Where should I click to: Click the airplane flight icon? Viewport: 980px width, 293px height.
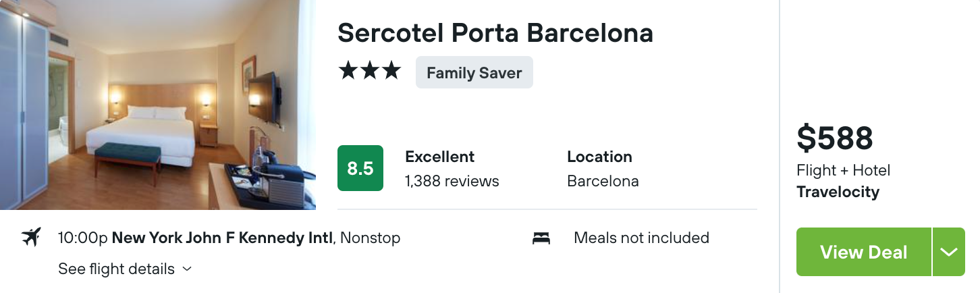click(31, 238)
